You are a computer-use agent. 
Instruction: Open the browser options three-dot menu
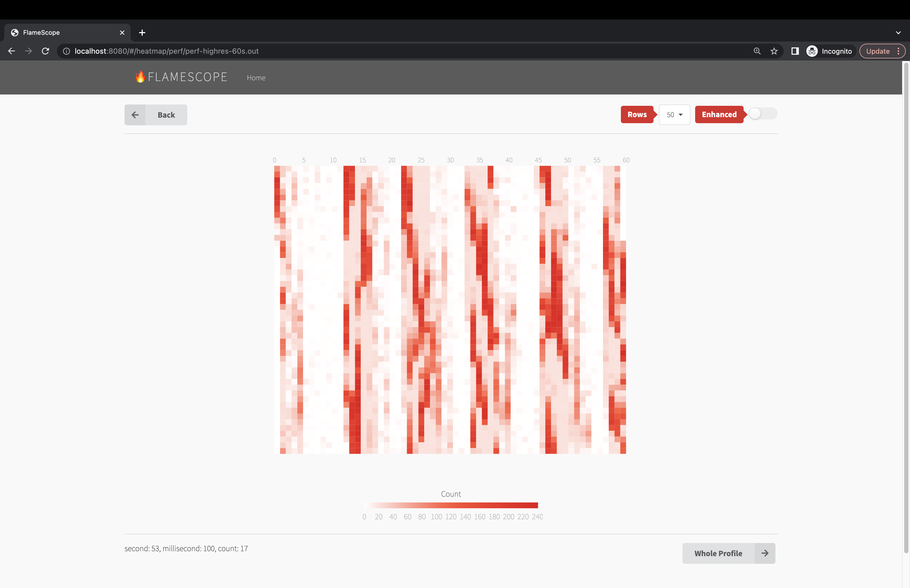(898, 51)
